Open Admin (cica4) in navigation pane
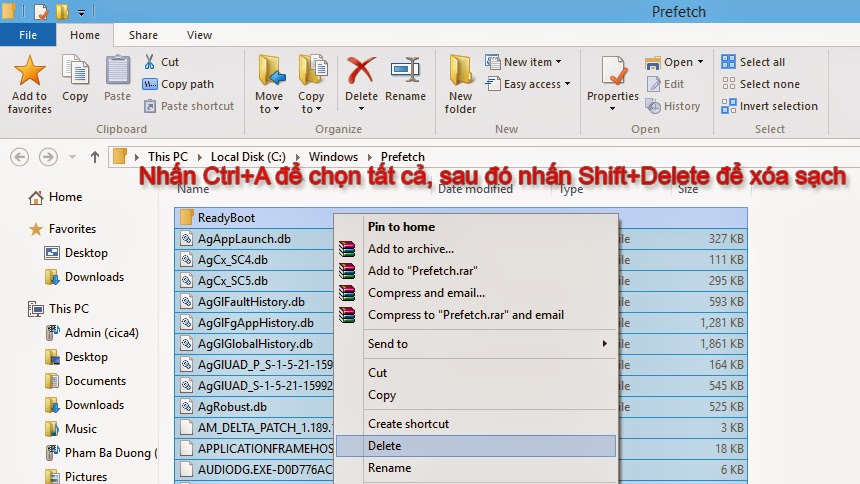 click(92, 333)
